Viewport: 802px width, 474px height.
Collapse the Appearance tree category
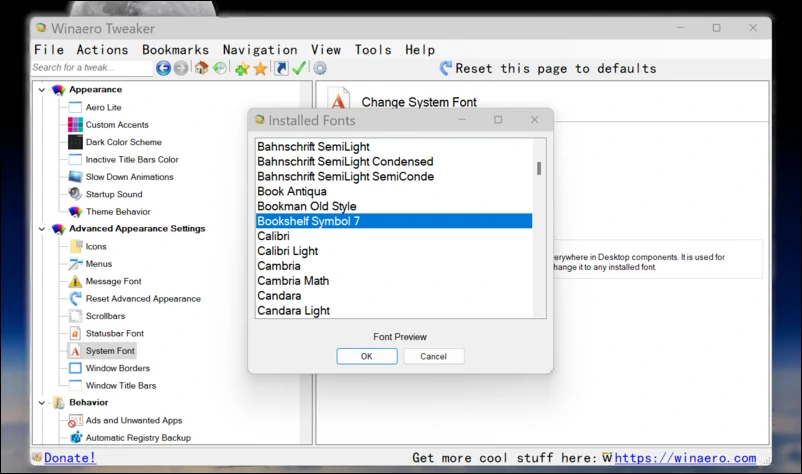[42, 89]
